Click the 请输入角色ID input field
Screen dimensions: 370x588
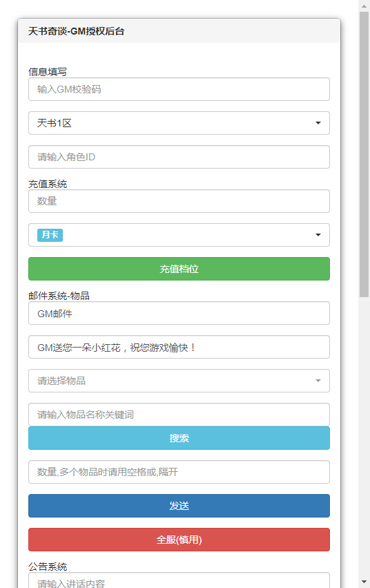pos(179,157)
